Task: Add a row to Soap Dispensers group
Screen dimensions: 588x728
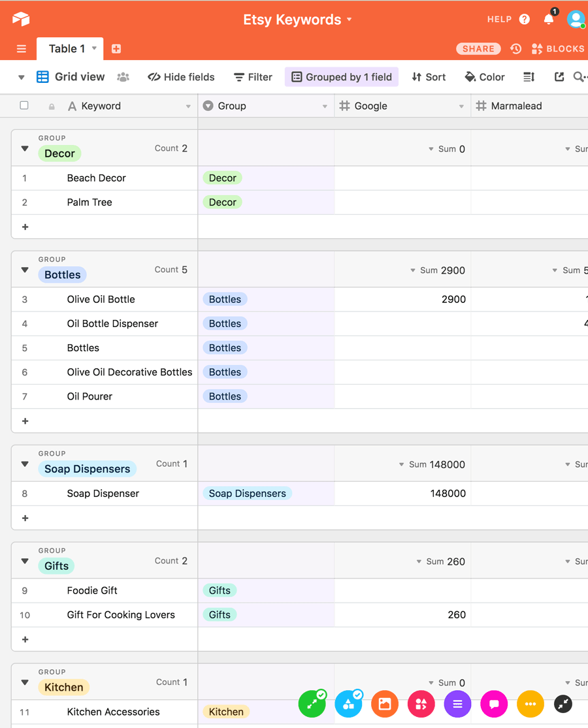Action: pyautogui.click(x=25, y=518)
